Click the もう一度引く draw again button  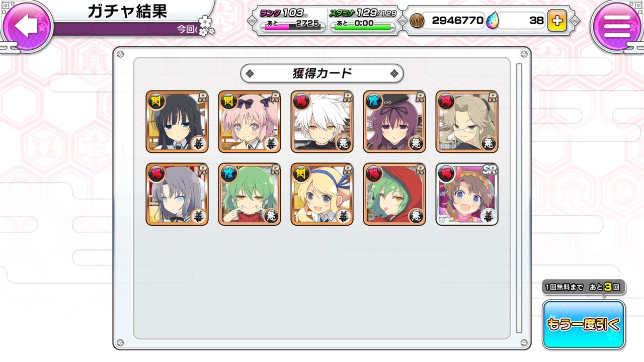584,324
